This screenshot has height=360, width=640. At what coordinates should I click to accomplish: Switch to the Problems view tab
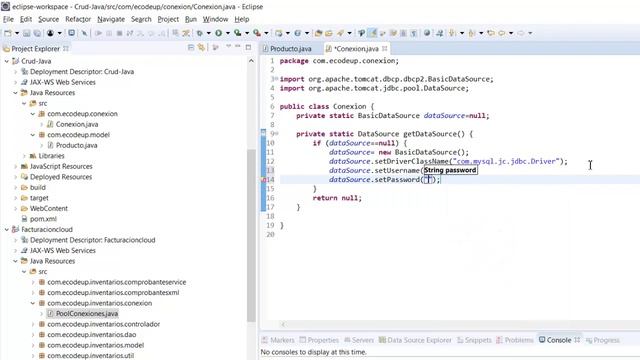pos(515,340)
